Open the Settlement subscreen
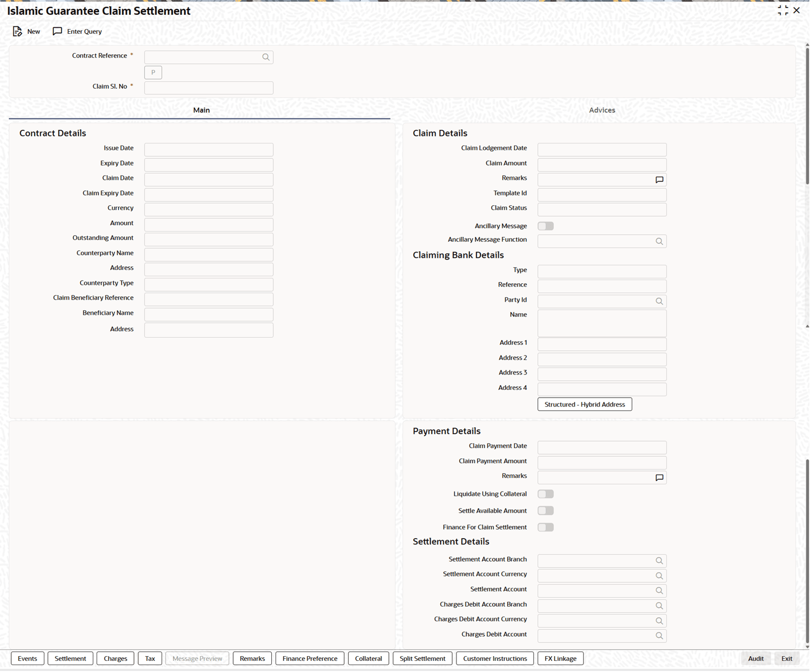 tap(70, 659)
